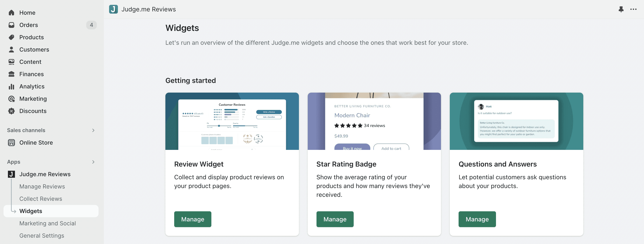Click the Marketing target icon
Screen dimensions: 644x244
[11, 99]
